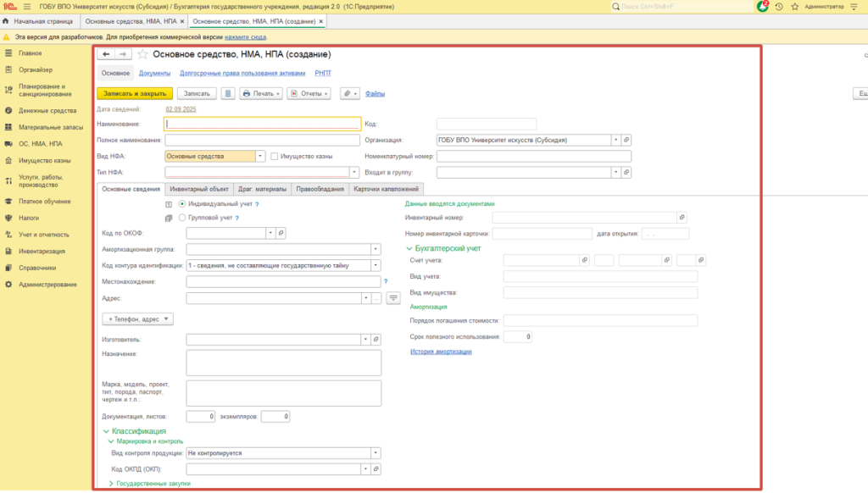Select Групповой учет radio button
Screen dimensions: 868x493
182,218
